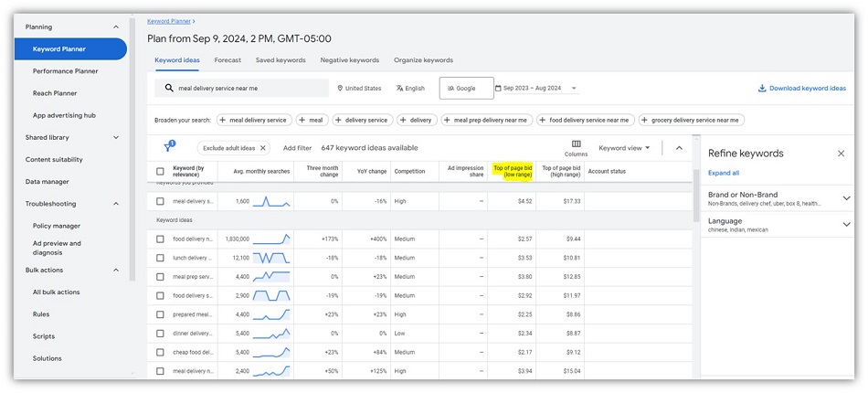Open the Columns icon menu
868x393 pixels.
point(576,143)
